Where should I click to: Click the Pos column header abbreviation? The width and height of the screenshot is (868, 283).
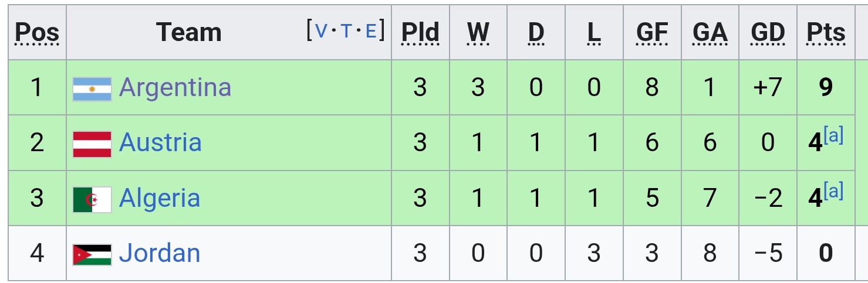(x=37, y=33)
